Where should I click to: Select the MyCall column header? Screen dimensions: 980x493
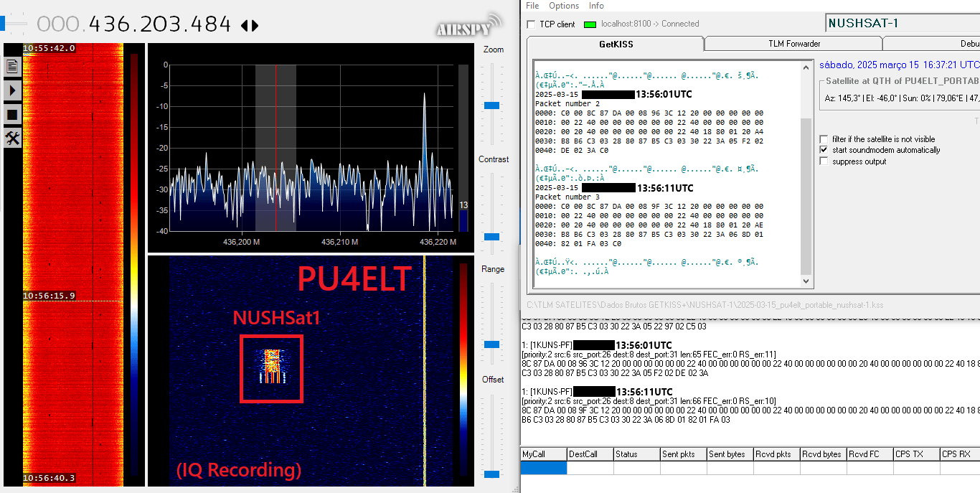pos(543,454)
